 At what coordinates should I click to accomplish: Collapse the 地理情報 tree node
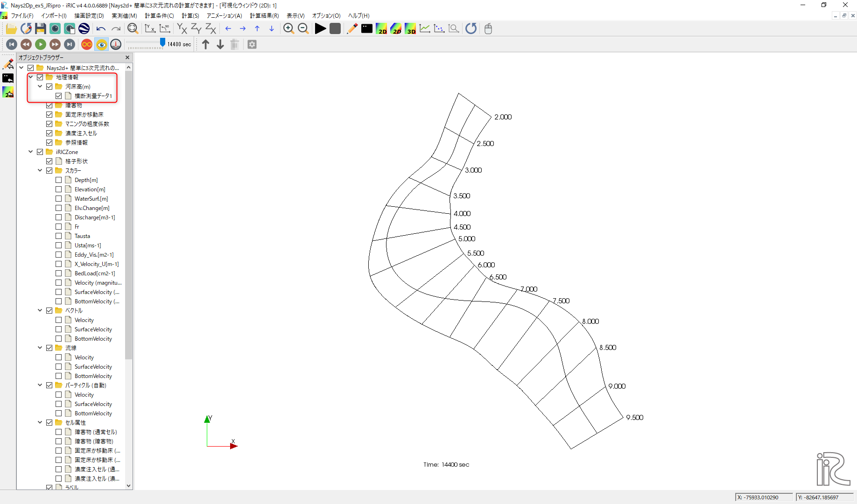[x=31, y=77]
